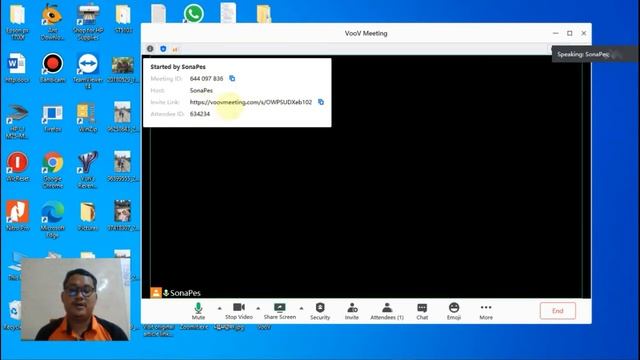Open the Invite participants option
This screenshot has width=640, height=360.
coord(352,311)
